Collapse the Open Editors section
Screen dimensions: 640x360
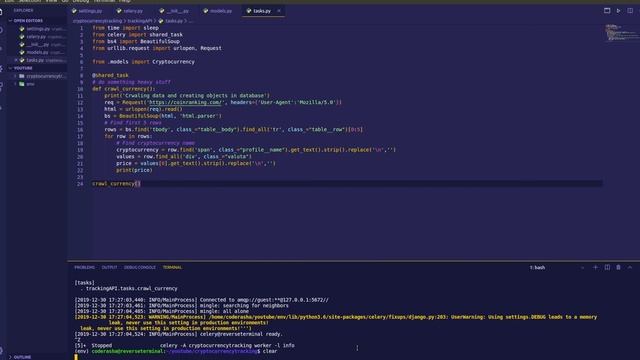(28, 20)
